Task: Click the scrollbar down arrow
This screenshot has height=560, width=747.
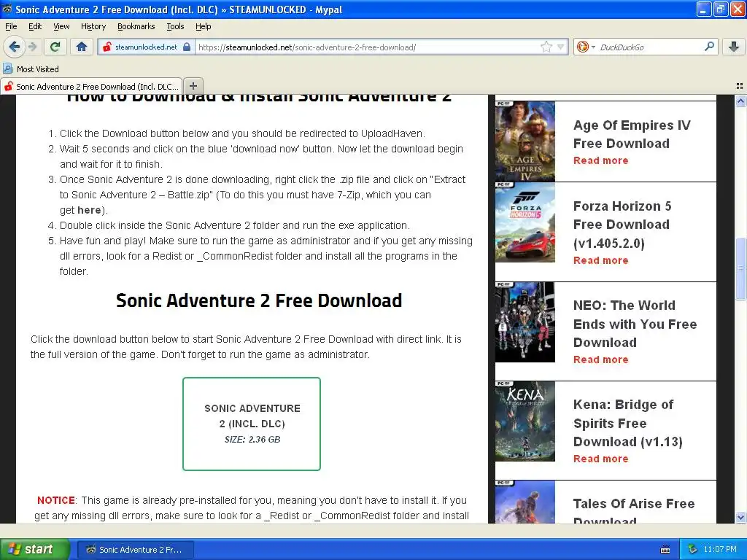Action: pyautogui.click(x=740, y=518)
